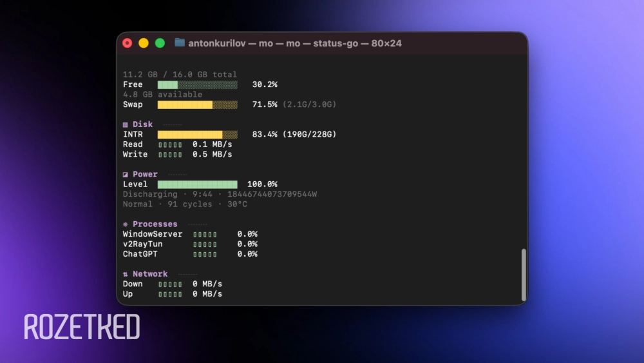Maximize the terminal with the green button
The width and height of the screenshot is (644, 363).
pyautogui.click(x=160, y=43)
